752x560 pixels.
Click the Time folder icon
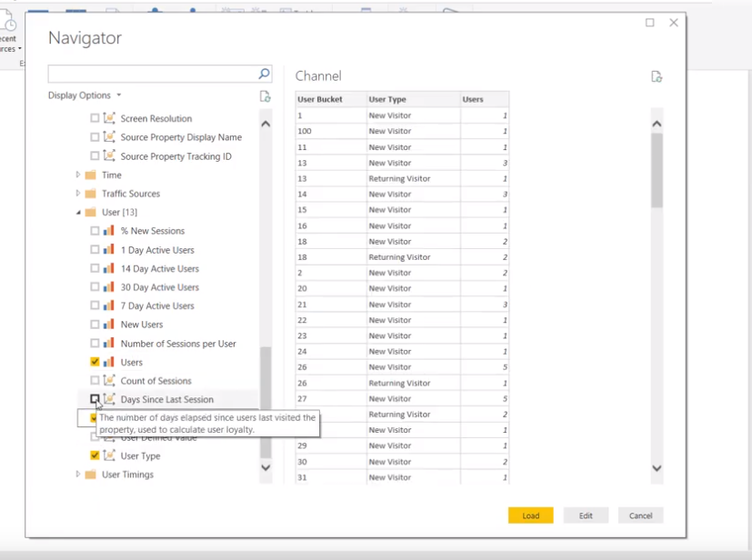tap(91, 175)
